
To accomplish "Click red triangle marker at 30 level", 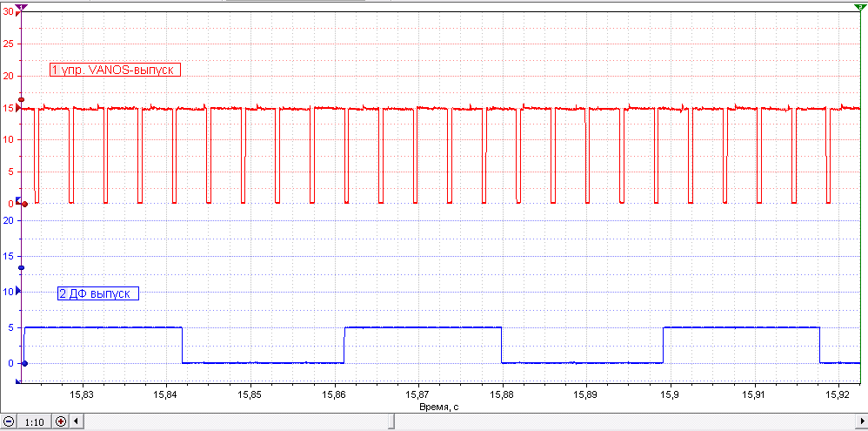I will coord(18,13).
